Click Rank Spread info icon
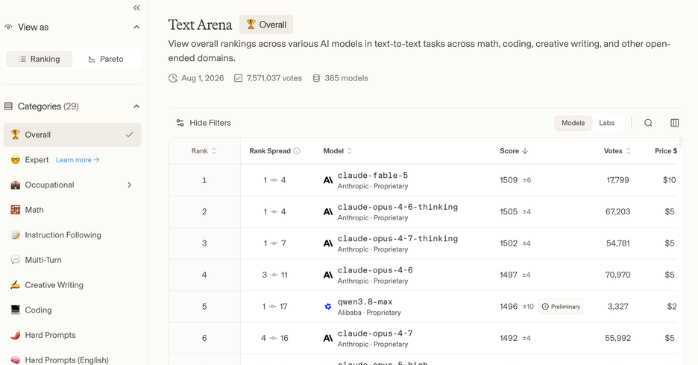Image resolution: width=698 pixels, height=365 pixels. pos(297,151)
